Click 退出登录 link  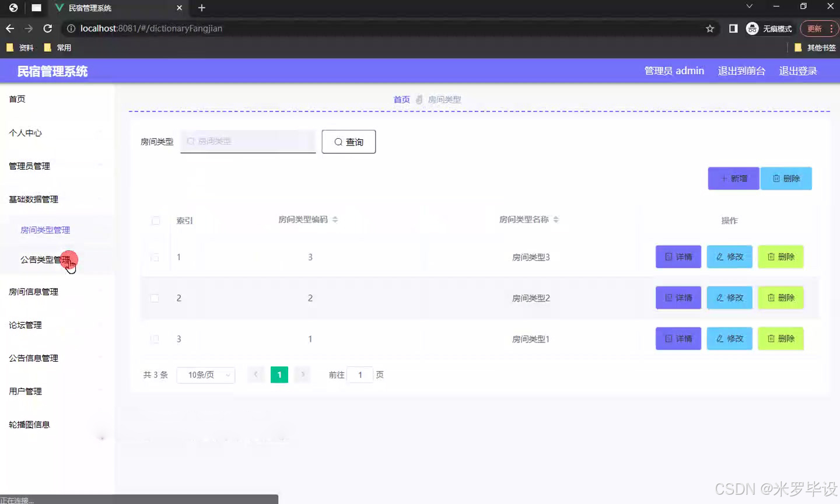point(798,71)
